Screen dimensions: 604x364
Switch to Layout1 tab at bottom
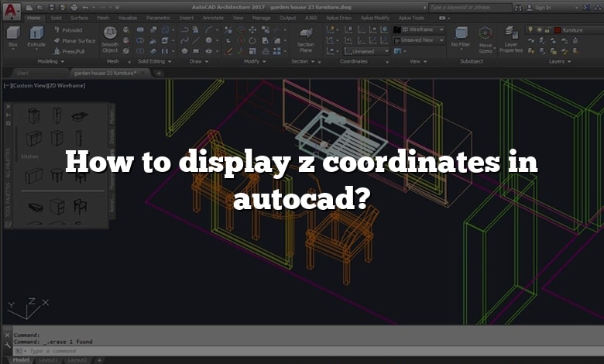(49, 360)
